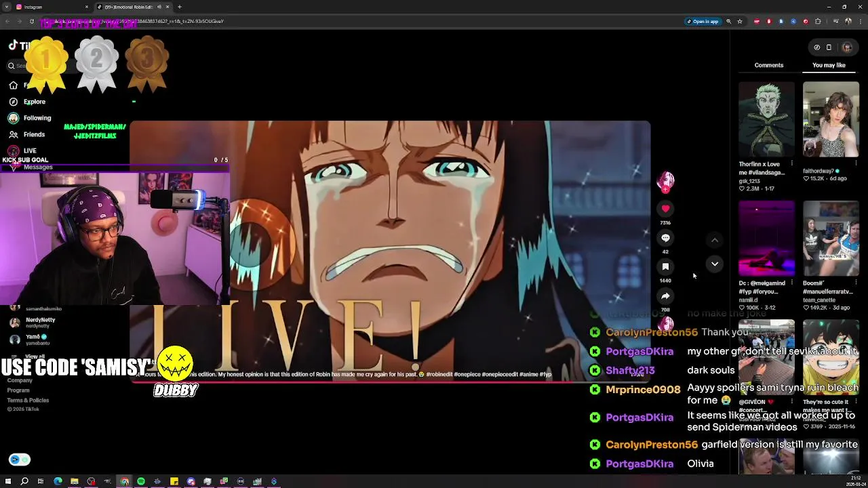The height and width of the screenshot is (488, 868).
Task: Open the Windows Start menu
Action: pos(8,481)
